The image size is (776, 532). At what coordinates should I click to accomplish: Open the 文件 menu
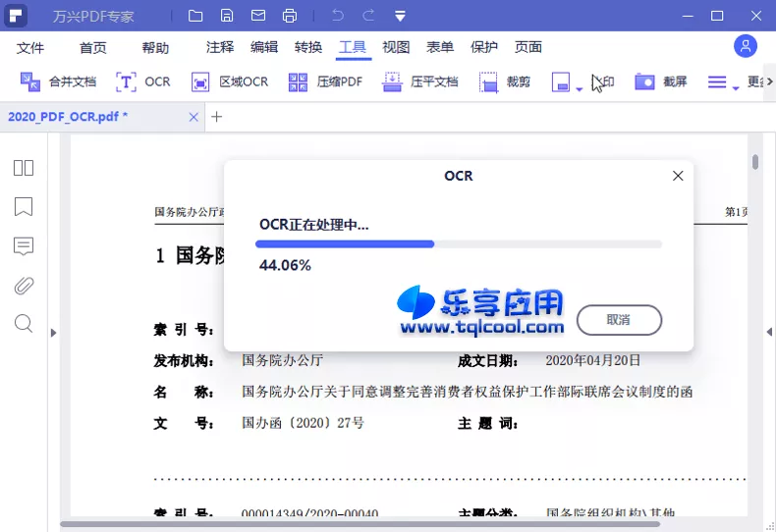30,47
